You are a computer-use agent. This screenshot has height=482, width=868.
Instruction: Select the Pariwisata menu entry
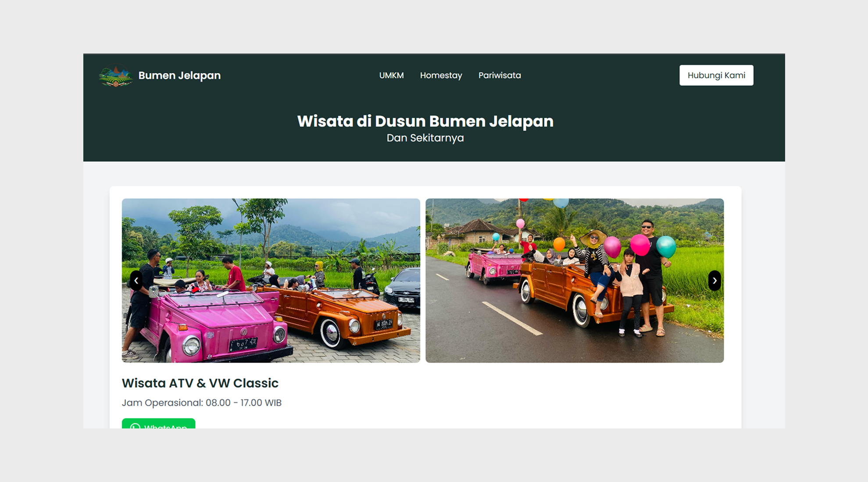pyautogui.click(x=500, y=75)
